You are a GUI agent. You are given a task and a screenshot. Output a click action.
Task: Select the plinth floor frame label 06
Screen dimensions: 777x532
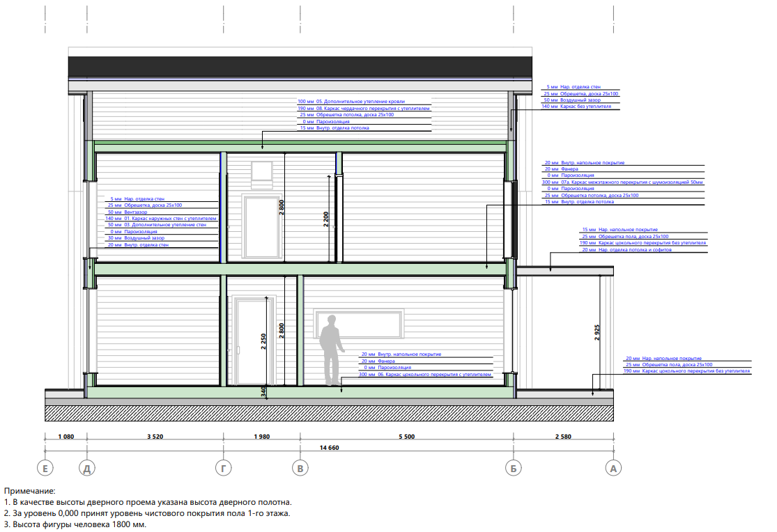[425, 374]
